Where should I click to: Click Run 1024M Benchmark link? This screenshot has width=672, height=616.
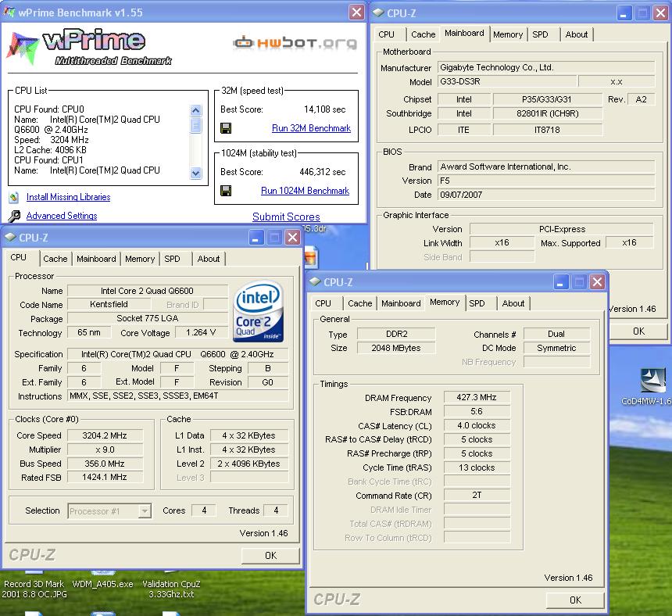coord(305,191)
